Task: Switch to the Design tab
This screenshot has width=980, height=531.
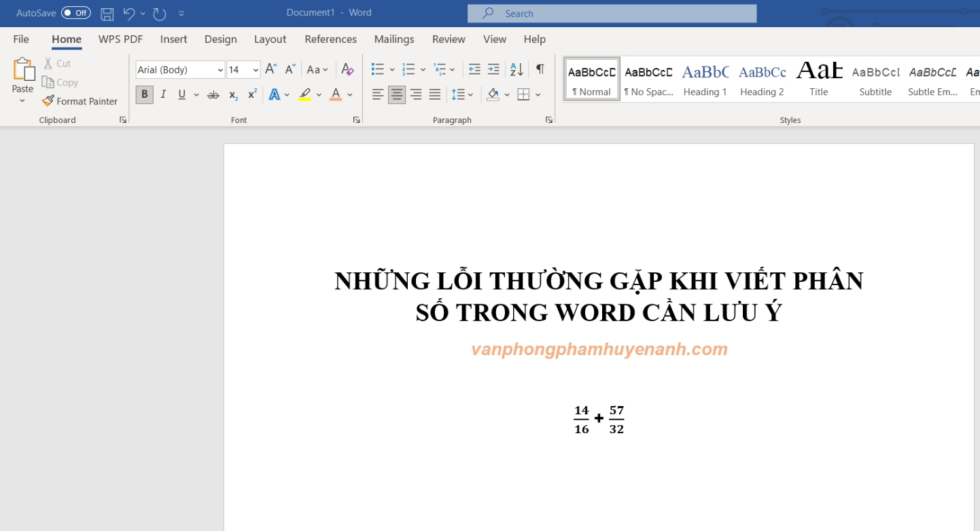Action: tap(221, 39)
